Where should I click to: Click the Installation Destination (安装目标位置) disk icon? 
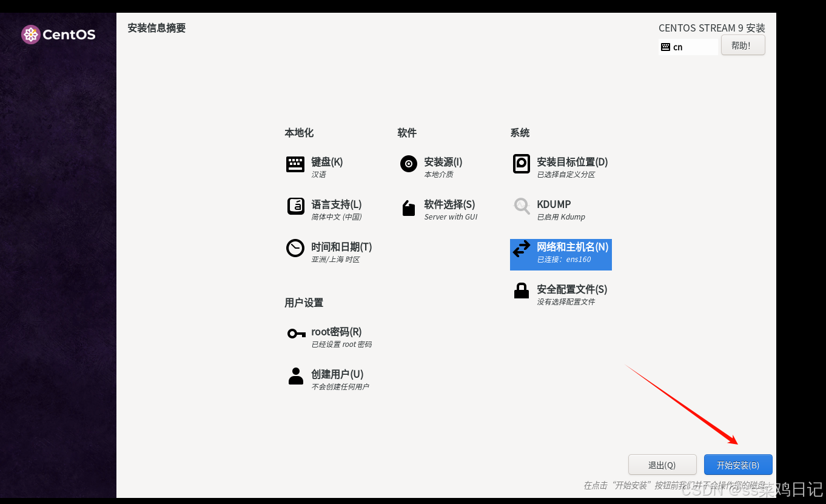pyautogui.click(x=522, y=164)
